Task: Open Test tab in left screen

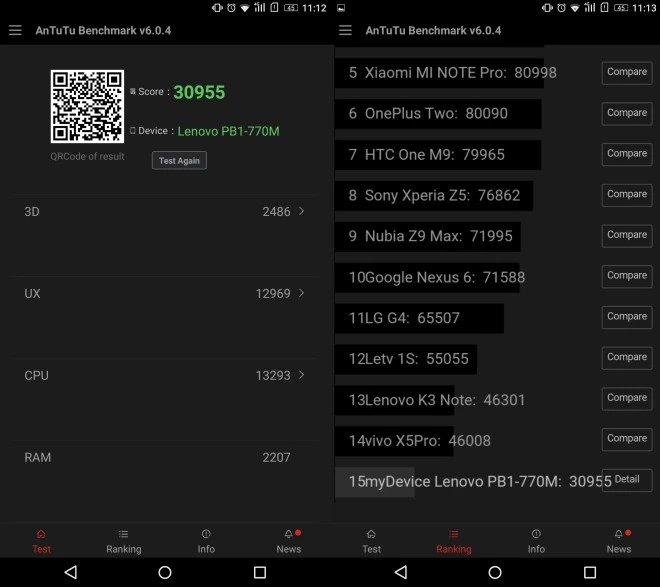Action: click(41, 542)
